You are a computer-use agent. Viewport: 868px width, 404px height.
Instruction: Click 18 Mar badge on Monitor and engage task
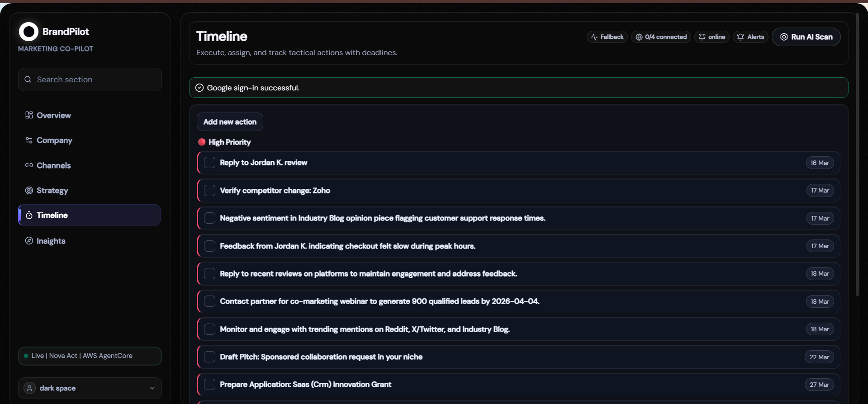[x=820, y=329]
